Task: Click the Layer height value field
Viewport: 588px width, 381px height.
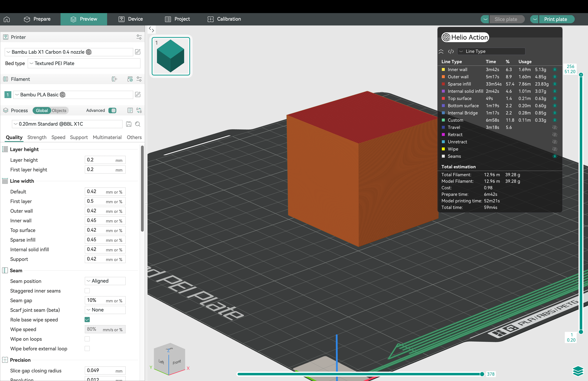Action: (105, 160)
